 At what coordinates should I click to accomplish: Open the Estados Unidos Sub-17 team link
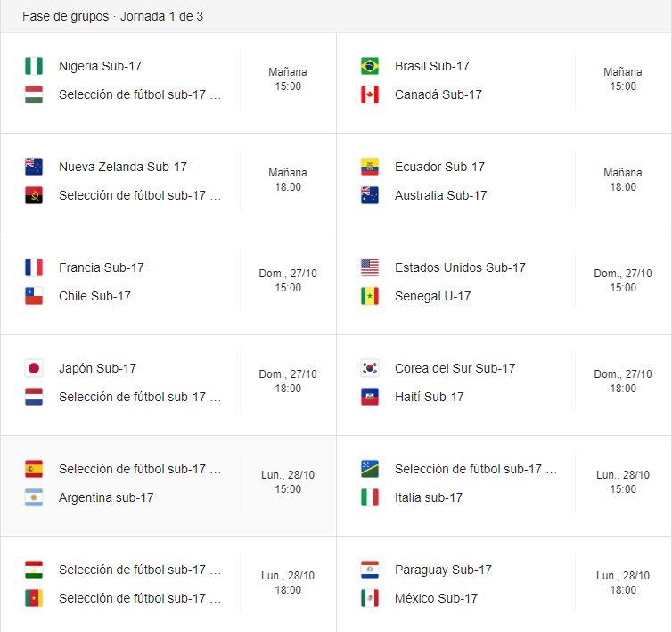460,267
